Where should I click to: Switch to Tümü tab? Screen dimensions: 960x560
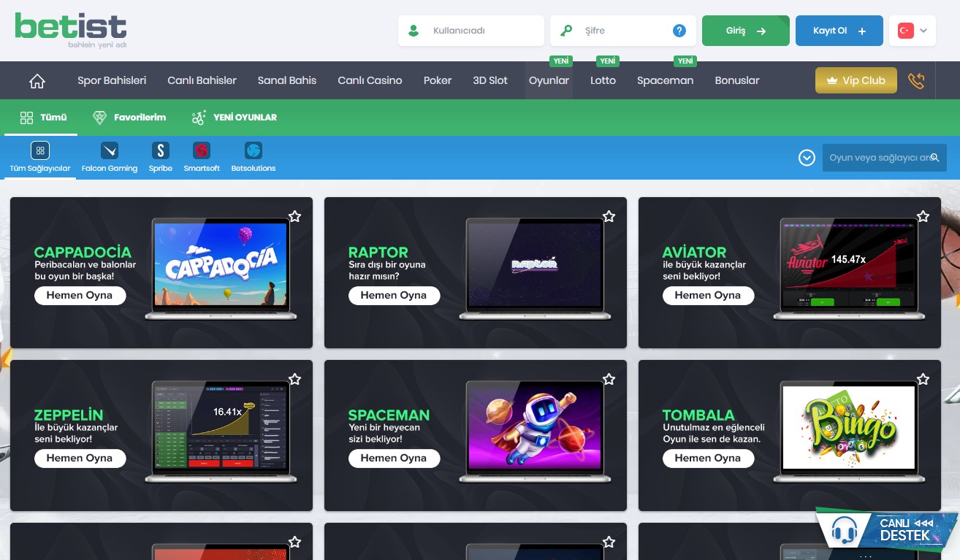(x=44, y=117)
